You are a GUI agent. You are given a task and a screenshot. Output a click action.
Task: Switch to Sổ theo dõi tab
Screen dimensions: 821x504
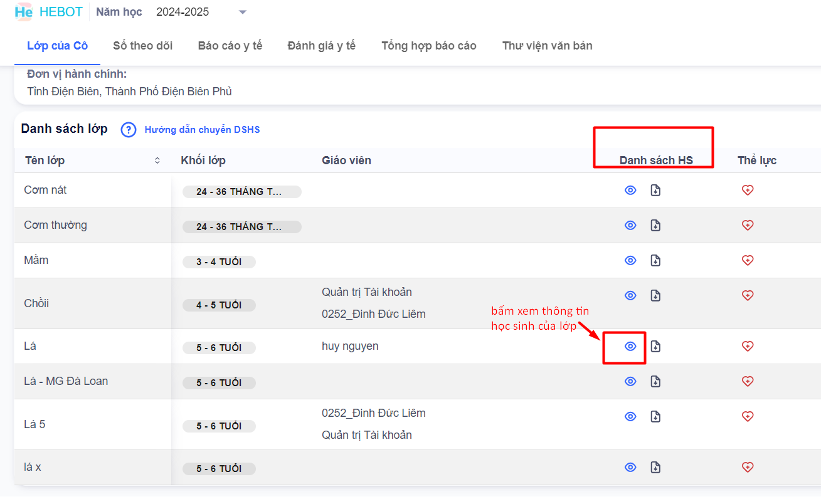142,46
